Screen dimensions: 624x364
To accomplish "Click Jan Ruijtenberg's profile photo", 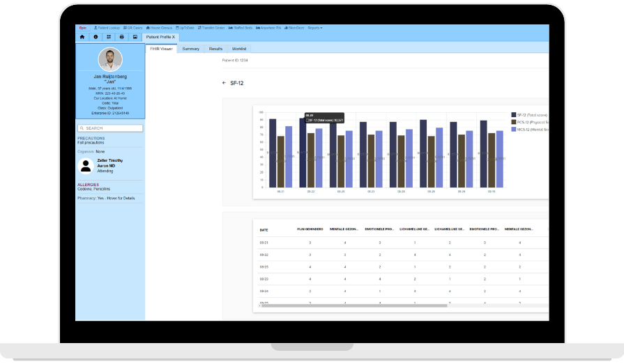I will click(x=110, y=59).
